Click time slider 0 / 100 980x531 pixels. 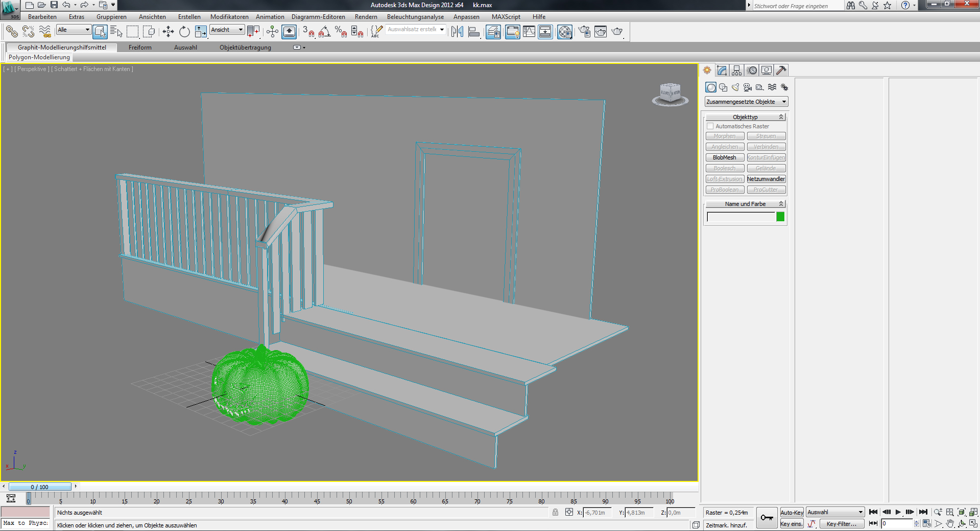[x=40, y=487]
